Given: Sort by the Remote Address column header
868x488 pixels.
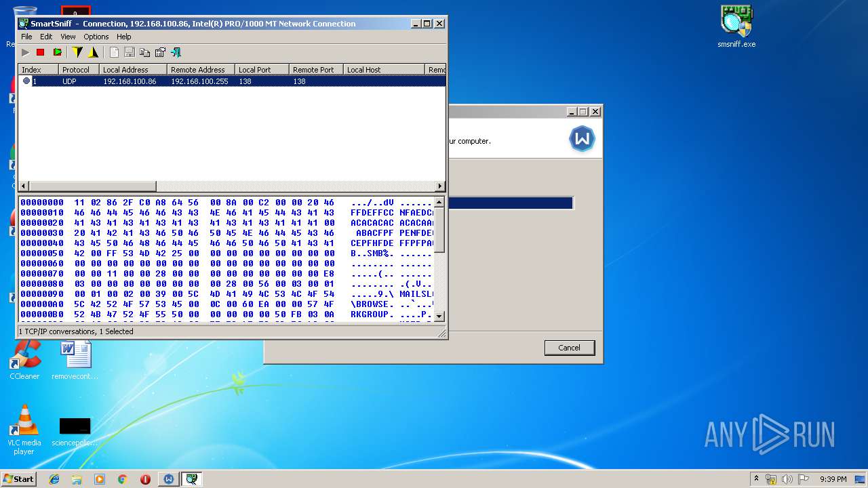Looking at the screenshot, I should pyautogui.click(x=201, y=70).
